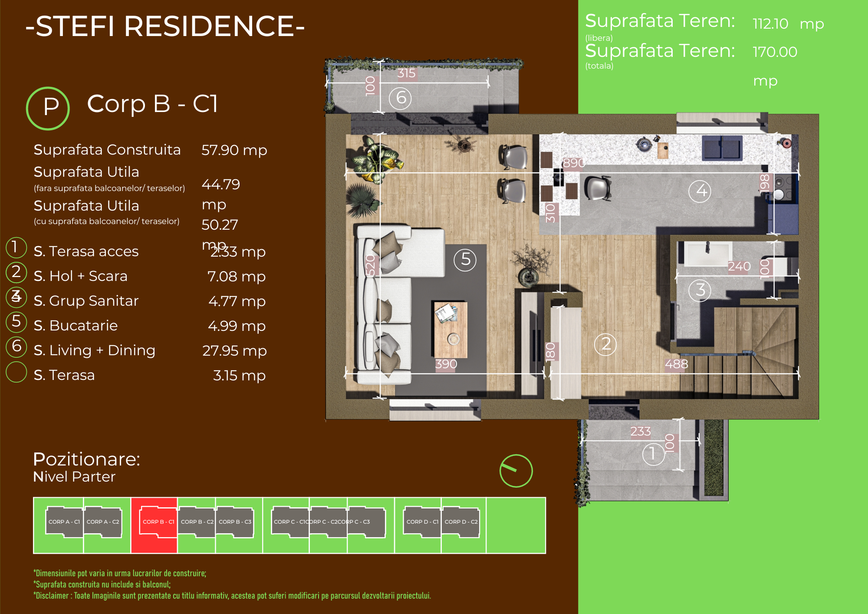Click the STEFI RESIDENCE title

tap(165, 26)
